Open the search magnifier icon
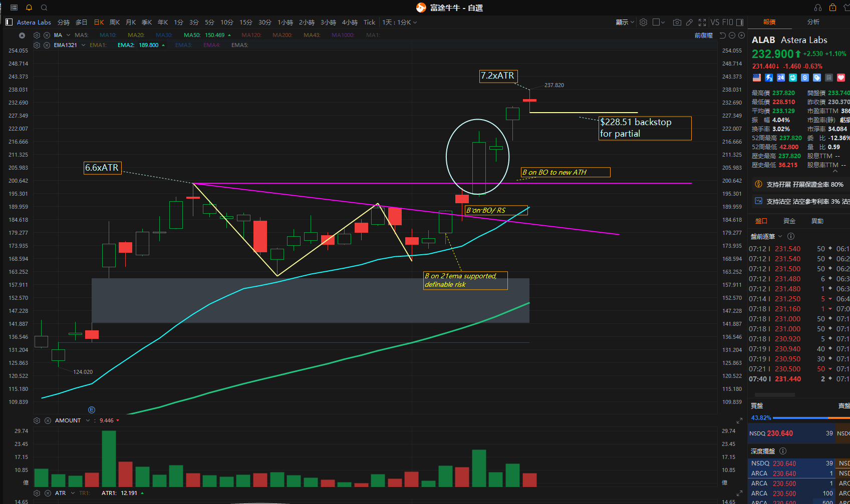The height and width of the screenshot is (504, 850). (x=44, y=8)
